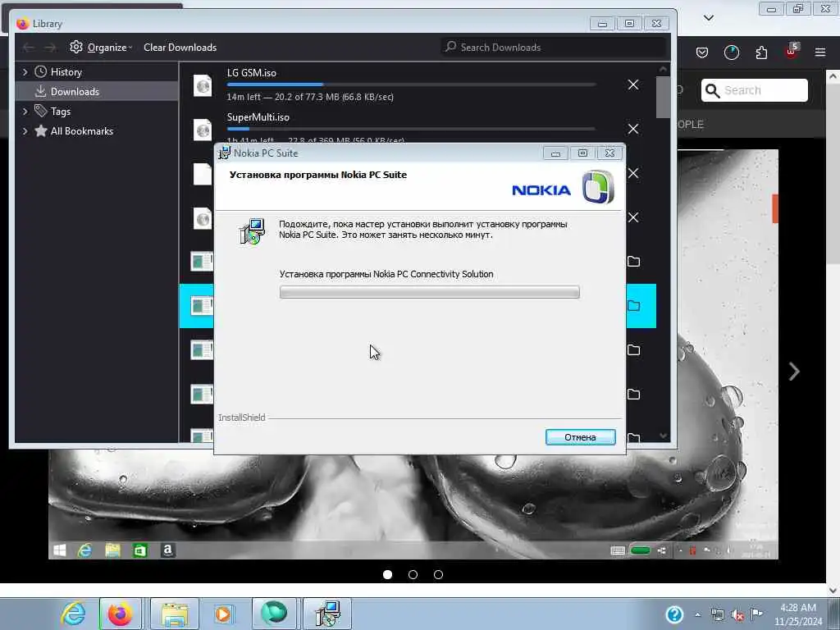Screen dimensions: 840x630
Task: Show hidden system tray icons
Action: pyautogui.click(x=697, y=615)
